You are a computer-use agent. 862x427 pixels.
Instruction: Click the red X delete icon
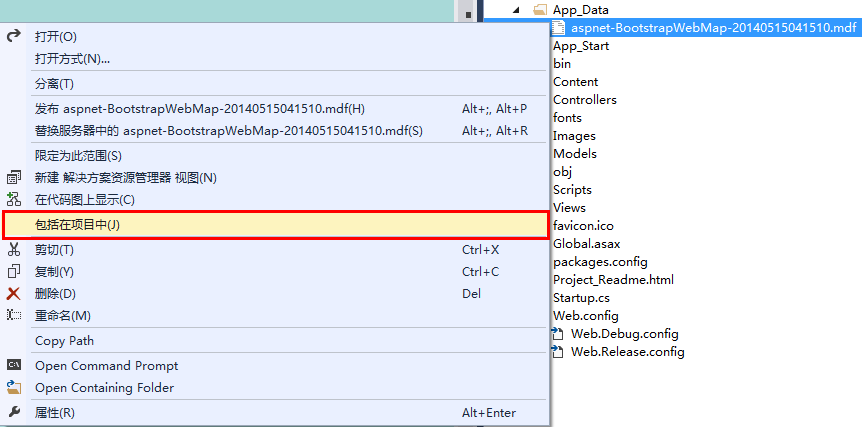(x=14, y=293)
